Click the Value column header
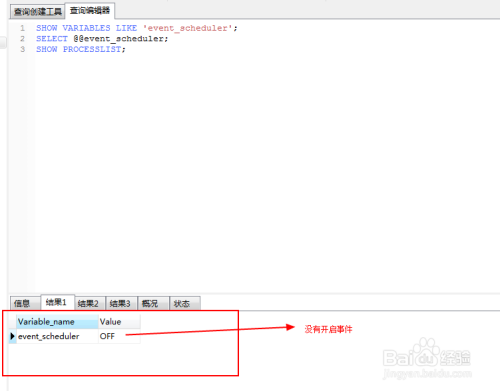The image size is (500, 391). pos(119,322)
